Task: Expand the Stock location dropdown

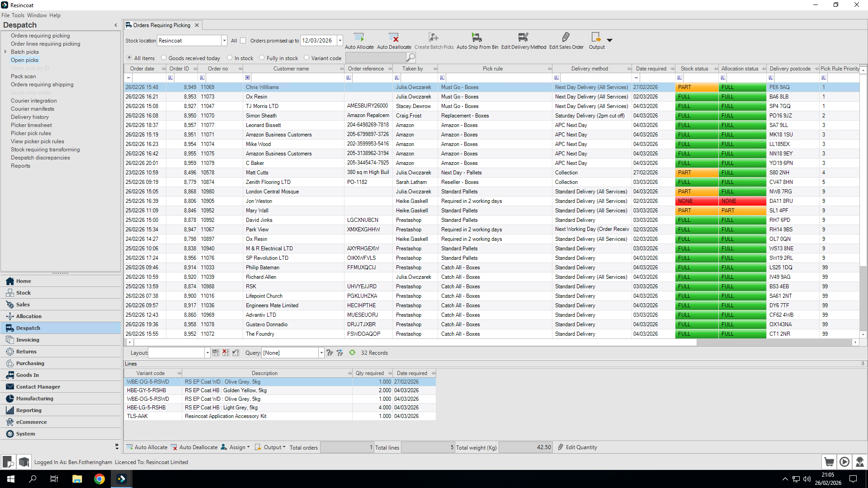Action: click(224, 41)
